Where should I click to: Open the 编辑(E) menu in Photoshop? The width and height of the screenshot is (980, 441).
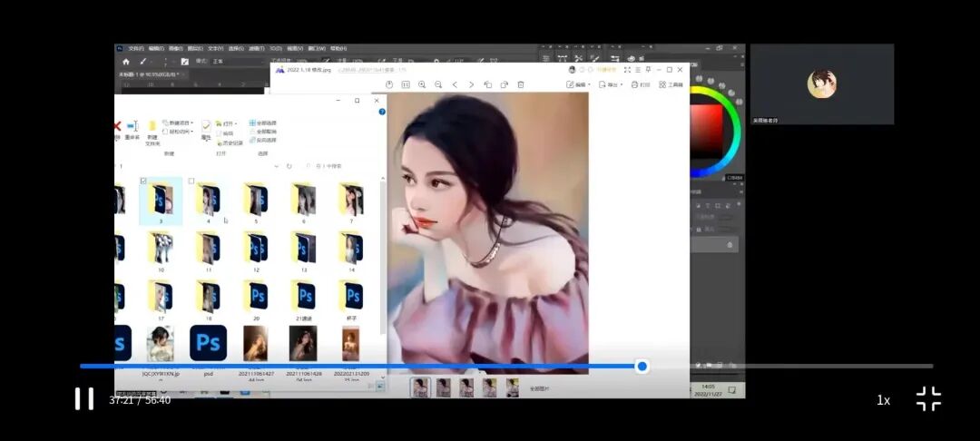[156, 48]
